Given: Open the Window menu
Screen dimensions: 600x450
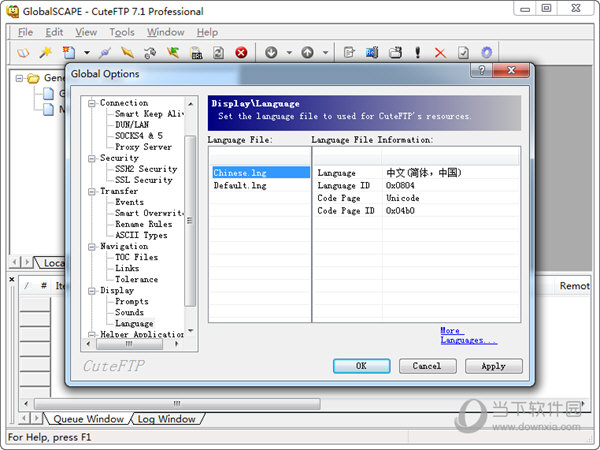Looking at the screenshot, I should 166,32.
